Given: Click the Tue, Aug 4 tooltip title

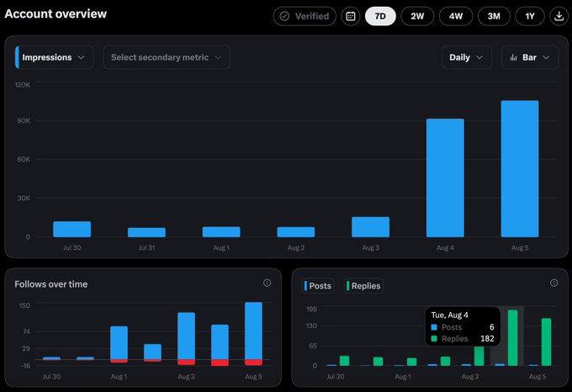Looking at the screenshot, I should (449, 315).
